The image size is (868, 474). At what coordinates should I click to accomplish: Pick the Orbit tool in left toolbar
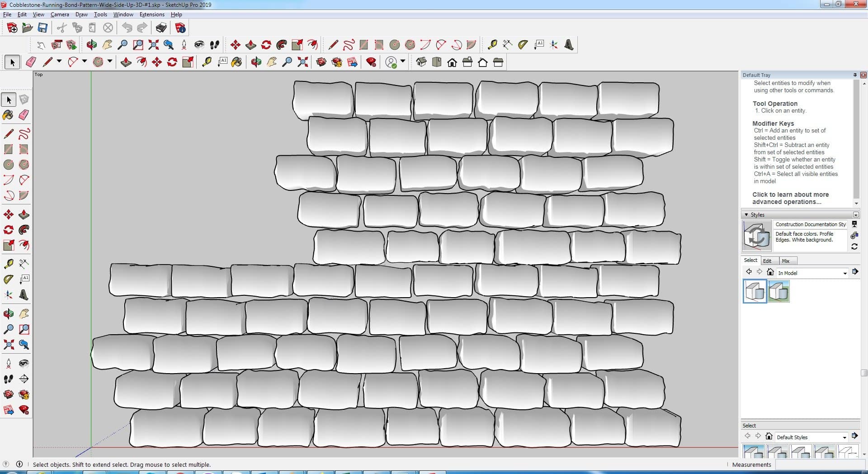click(x=8, y=314)
